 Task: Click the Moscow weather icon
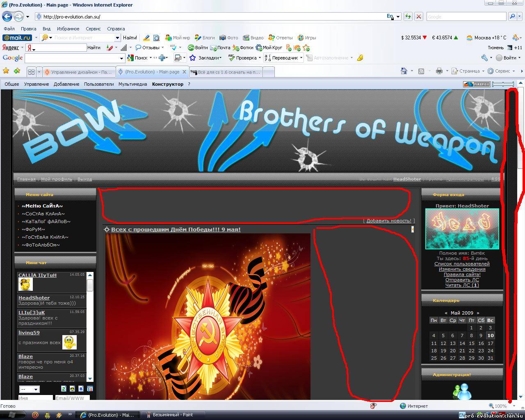(470, 38)
